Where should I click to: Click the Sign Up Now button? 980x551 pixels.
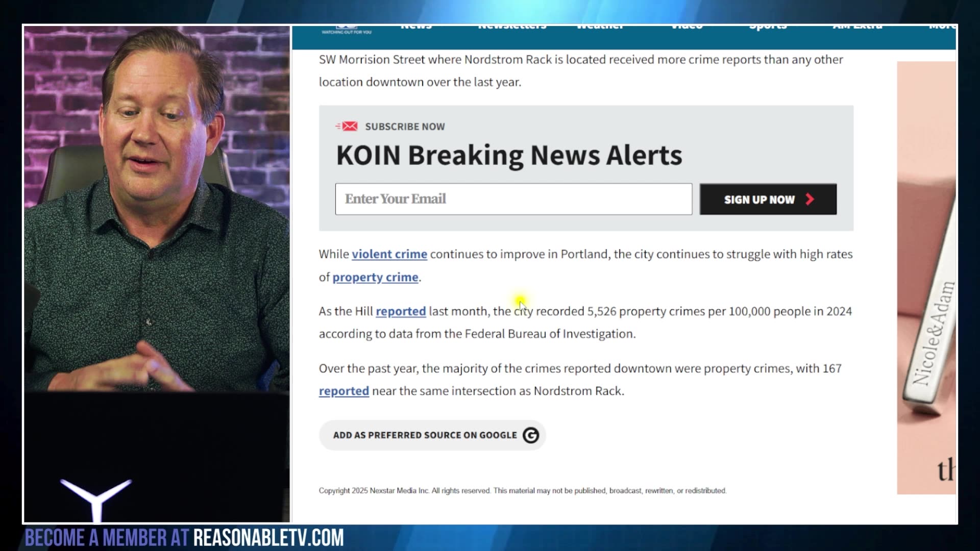pyautogui.click(x=768, y=199)
